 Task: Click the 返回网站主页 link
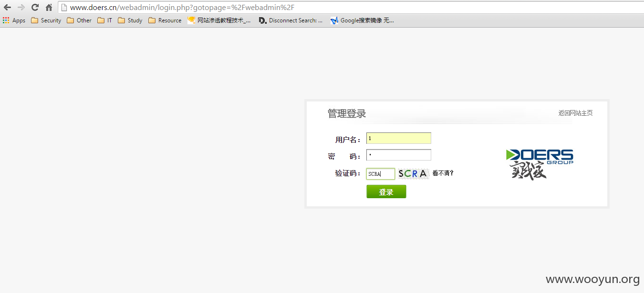click(576, 113)
